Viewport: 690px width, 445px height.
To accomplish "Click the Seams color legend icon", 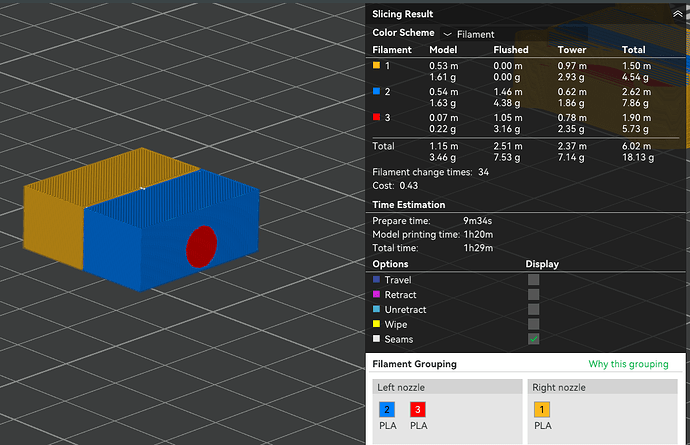I will (376, 338).
